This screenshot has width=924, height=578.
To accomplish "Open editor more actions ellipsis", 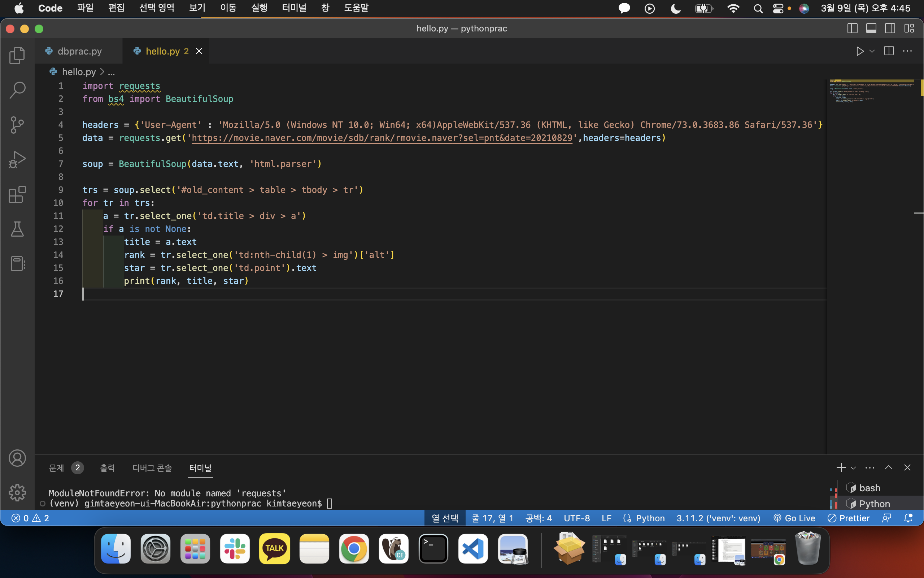I will [x=907, y=51].
